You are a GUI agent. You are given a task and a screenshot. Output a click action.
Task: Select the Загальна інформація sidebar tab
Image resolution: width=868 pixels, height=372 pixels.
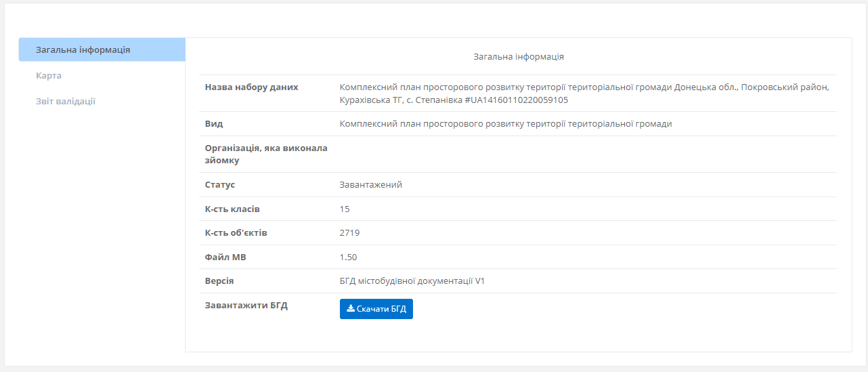(x=83, y=49)
